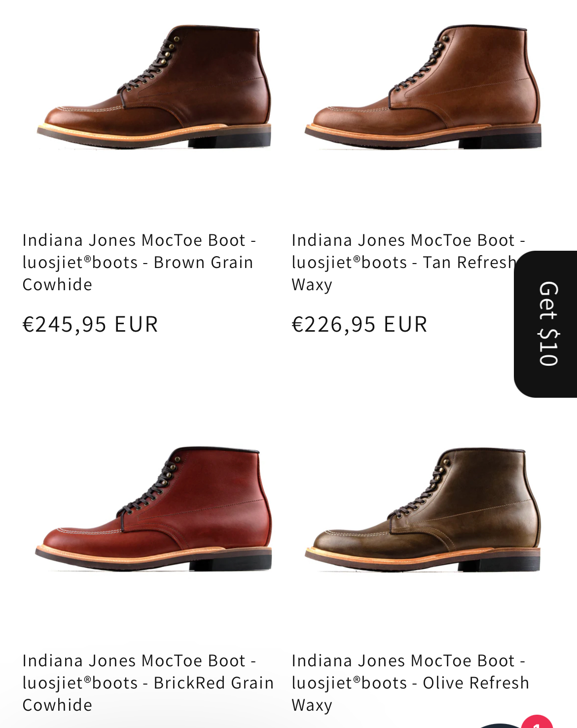Open the chat widget bubble
This screenshot has width=577, height=728.
coord(501,725)
